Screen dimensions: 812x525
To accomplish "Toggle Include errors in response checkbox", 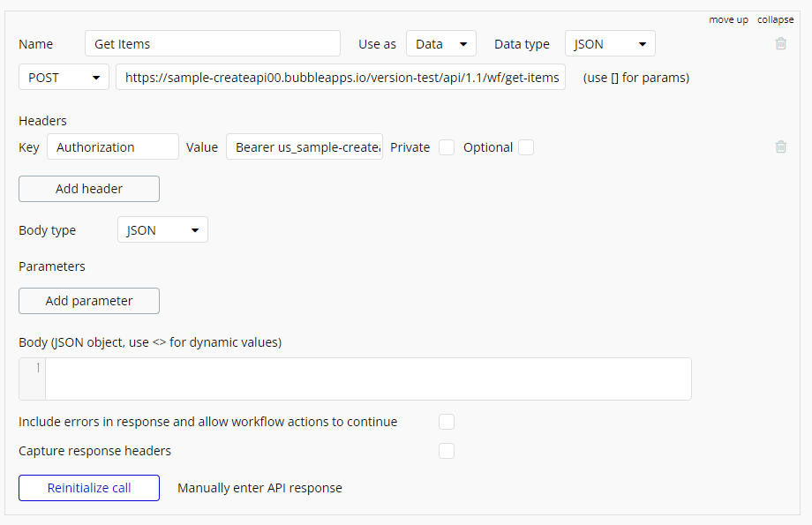I will click(x=447, y=422).
